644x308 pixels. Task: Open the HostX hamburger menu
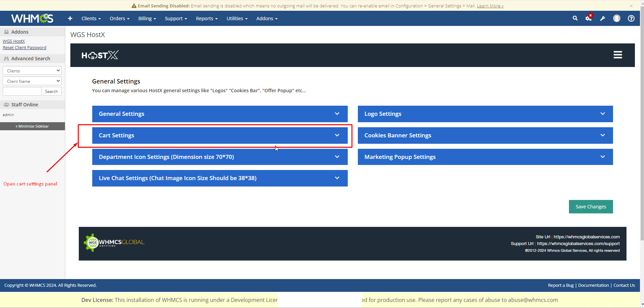tap(617, 55)
